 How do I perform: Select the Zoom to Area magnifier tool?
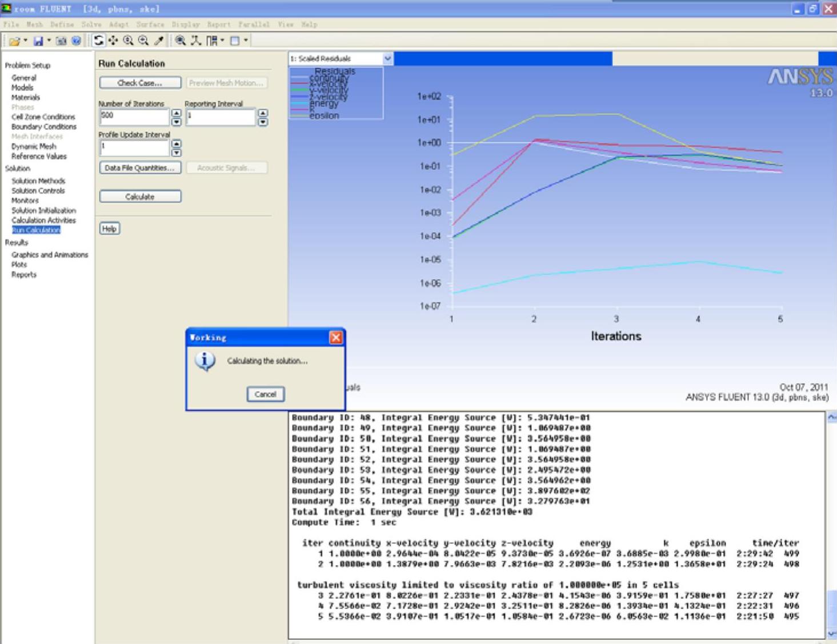coord(143,41)
